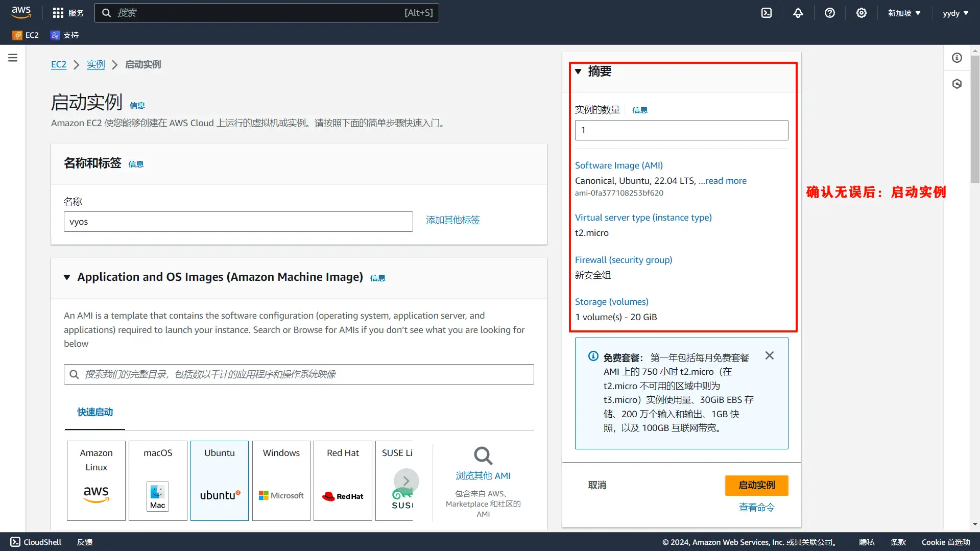Click the View commands link

tap(756, 508)
